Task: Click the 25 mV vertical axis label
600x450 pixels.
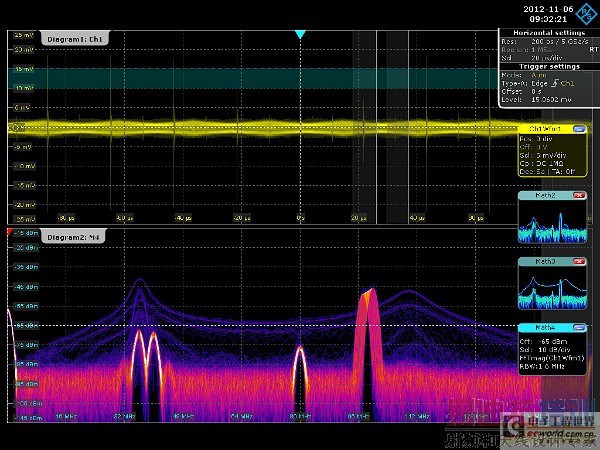Action: click(24, 35)
